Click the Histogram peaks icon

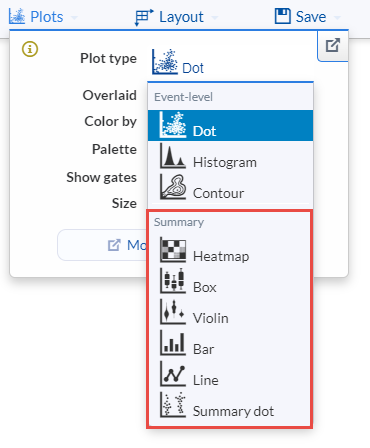point(173,156)
